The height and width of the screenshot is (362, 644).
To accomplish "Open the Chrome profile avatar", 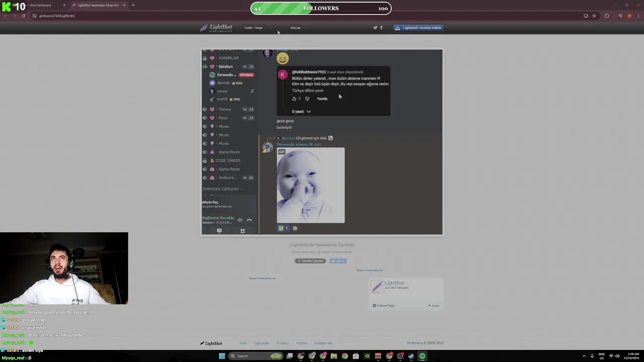I will (x=629, y=16).
